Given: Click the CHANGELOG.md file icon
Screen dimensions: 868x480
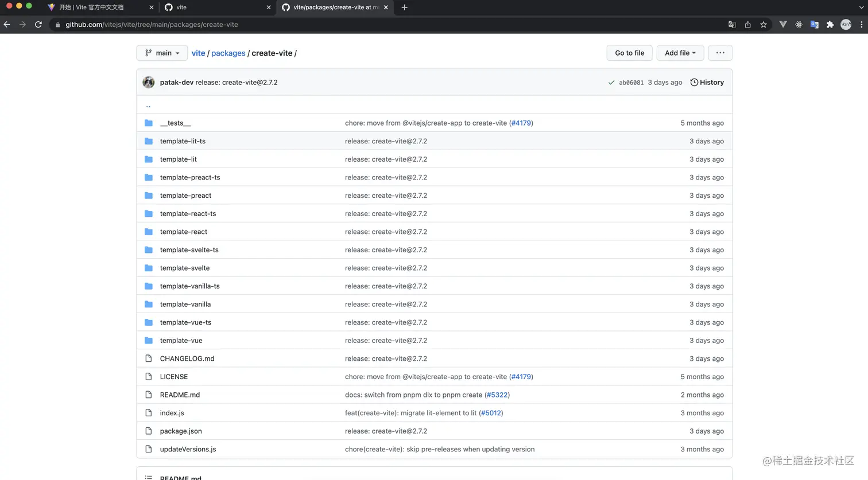Looking at the screenshot, I should [149, 358].
